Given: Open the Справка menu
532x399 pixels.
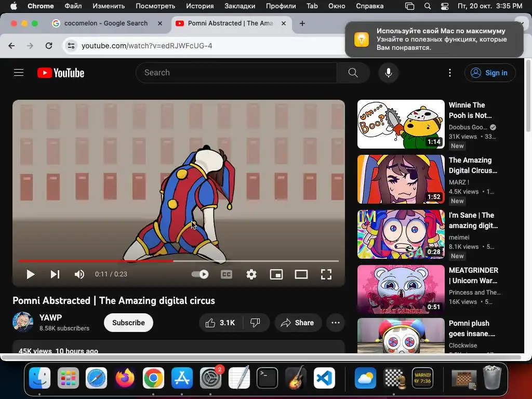Looking at the screenshot, I should 369,6.
